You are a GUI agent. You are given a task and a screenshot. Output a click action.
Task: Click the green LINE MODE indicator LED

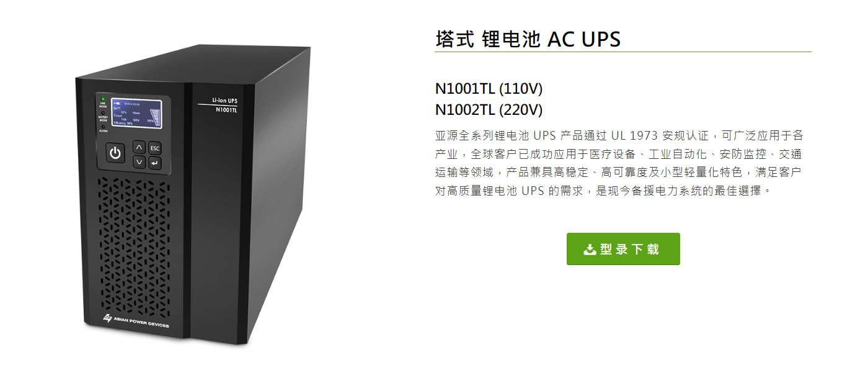(x=103, y=99)
